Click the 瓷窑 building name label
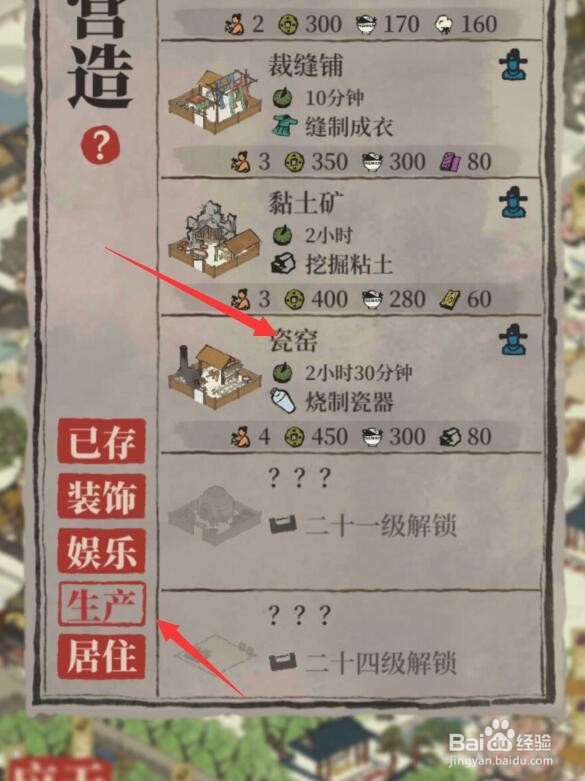The height and width of the screenshot is (781, 585). [x=293, y=341]
